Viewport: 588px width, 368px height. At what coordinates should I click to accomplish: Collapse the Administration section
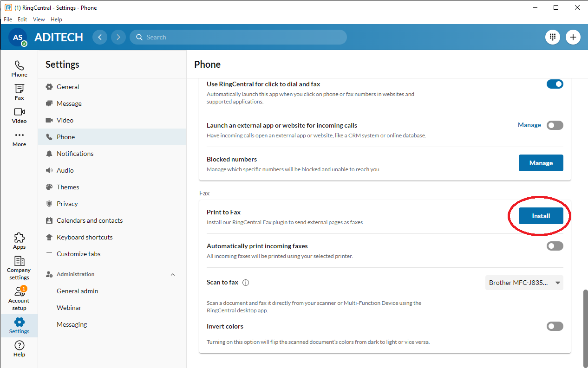[173, 274]
